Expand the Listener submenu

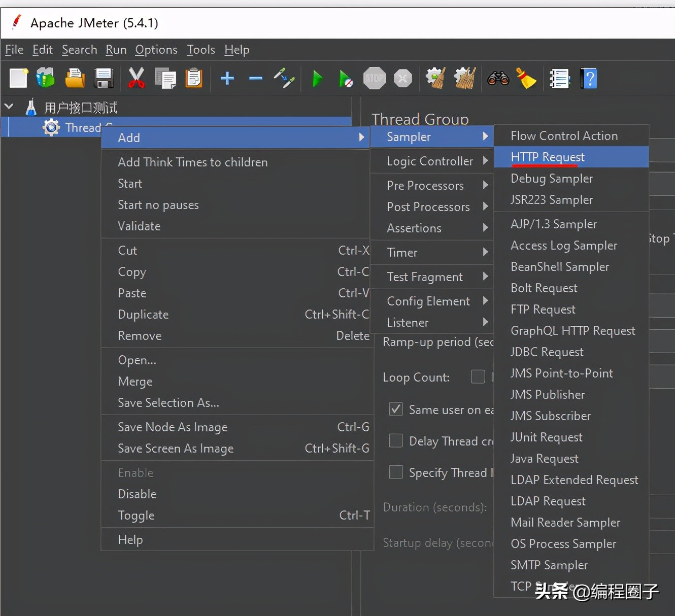[432, 322]
